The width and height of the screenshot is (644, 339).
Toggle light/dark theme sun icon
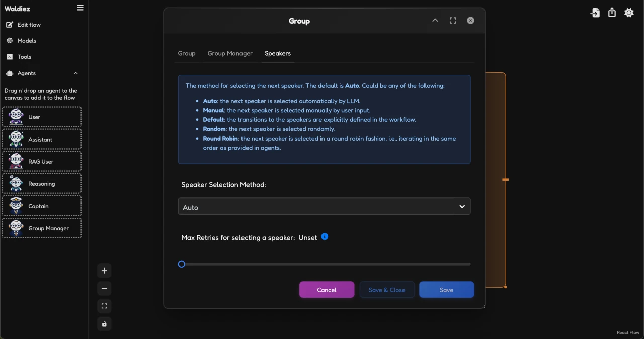(629, 13)
